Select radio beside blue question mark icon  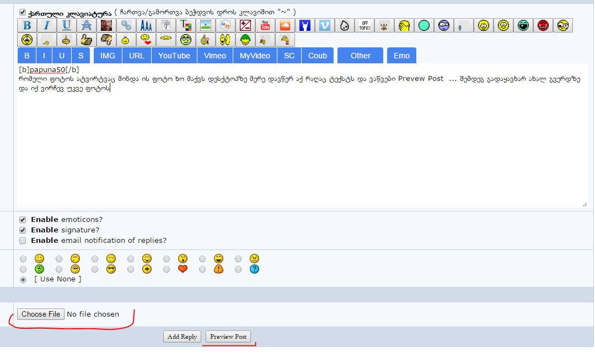238,269
